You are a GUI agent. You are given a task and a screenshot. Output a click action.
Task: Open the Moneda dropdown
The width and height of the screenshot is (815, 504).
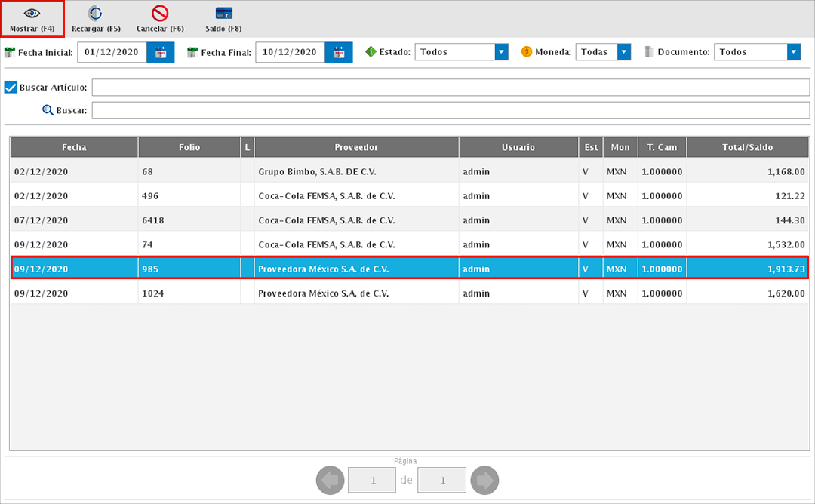tap(623, 52)
